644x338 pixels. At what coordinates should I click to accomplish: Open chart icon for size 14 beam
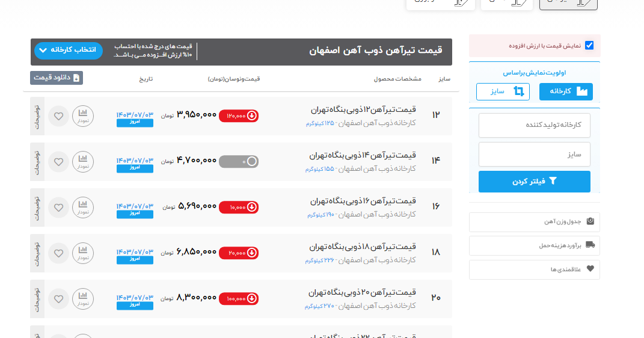pyautogui.click(x=83, y=162)
